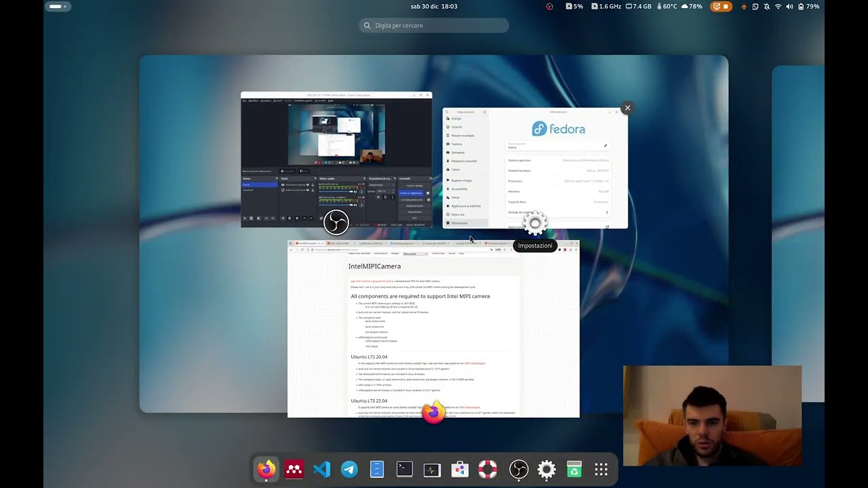Click the Digita per cercare search field
Screen dimensions: 868x488
click(434, 26)
